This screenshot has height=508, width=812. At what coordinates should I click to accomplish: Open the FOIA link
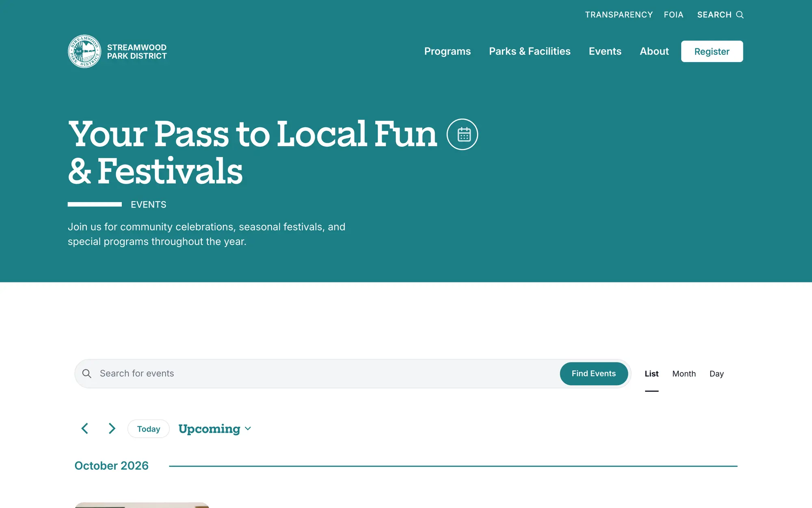pos(674,15)
